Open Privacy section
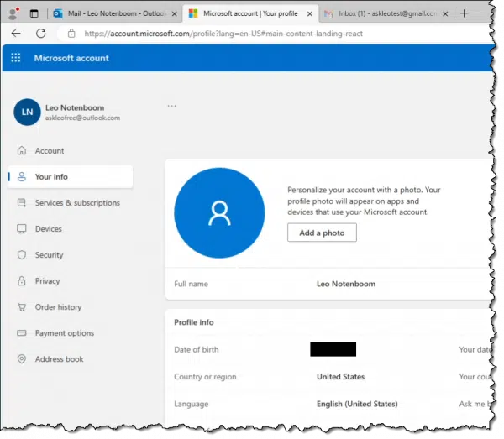Screen dimensions: 504x439 [48, 281]
